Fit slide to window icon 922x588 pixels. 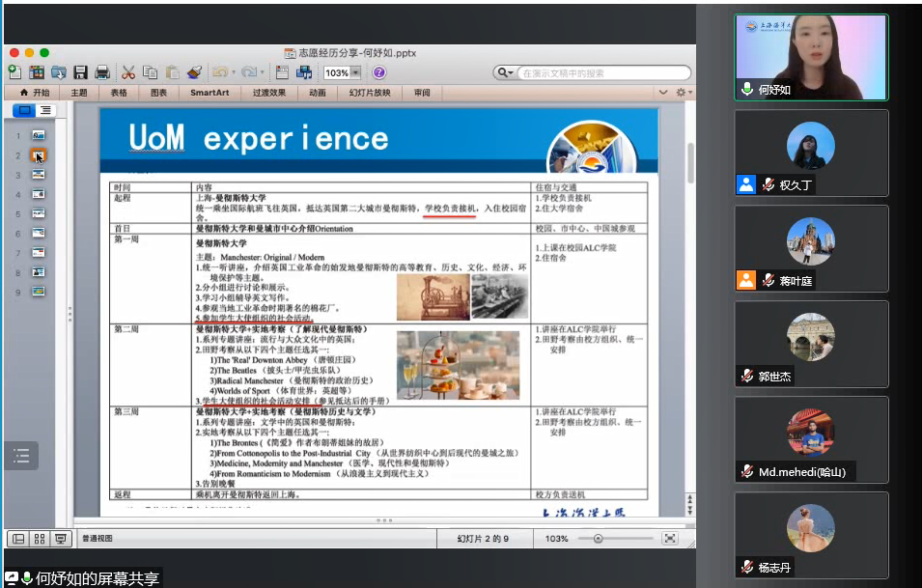coord(670,538)
